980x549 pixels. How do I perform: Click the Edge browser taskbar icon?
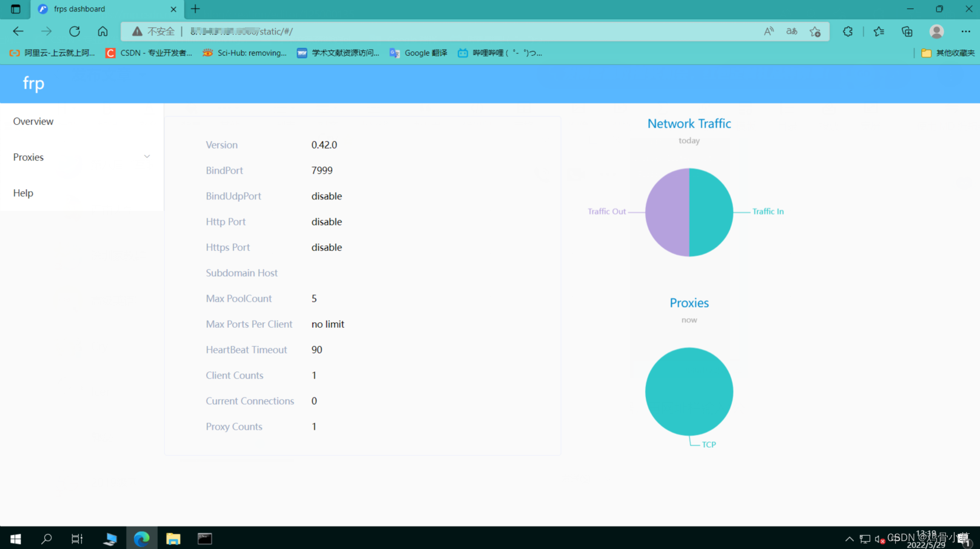point(141,539)
